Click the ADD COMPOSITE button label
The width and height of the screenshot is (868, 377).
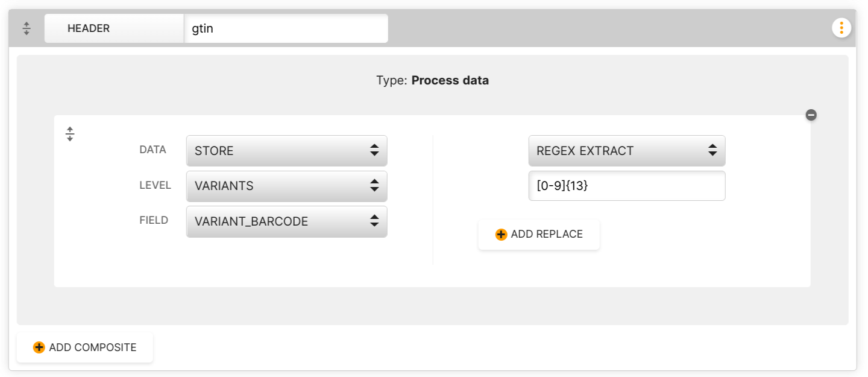(93, 347)
